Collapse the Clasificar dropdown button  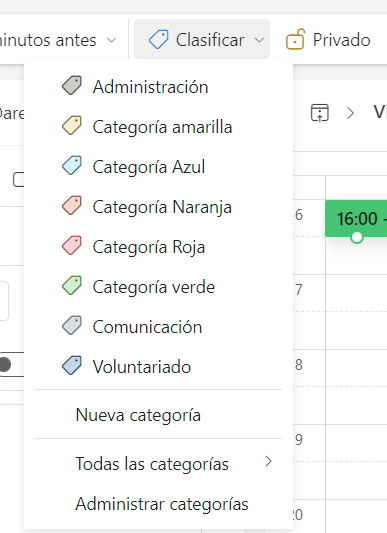(202, 39)
